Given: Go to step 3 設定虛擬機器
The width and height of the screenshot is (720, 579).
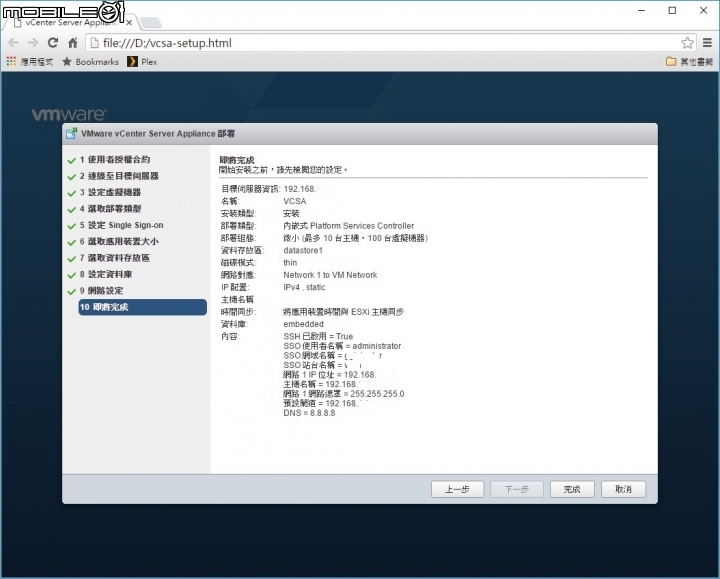Looking at the screenshot, I should (110, 192).
